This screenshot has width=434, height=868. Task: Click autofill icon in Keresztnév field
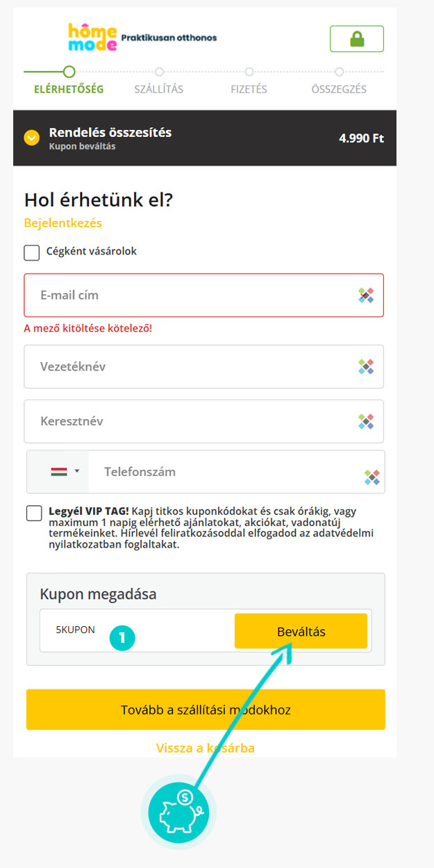[x=366, y=421]
